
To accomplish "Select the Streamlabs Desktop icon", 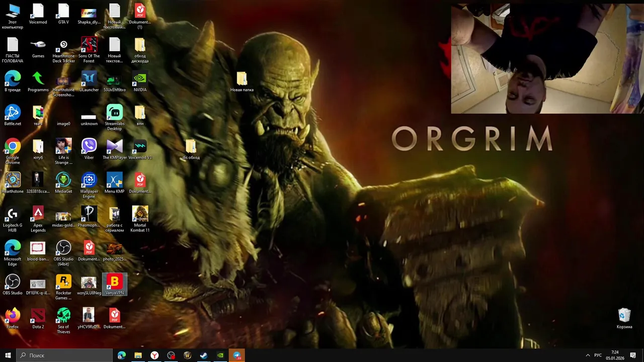I will (x=114, y=118).
